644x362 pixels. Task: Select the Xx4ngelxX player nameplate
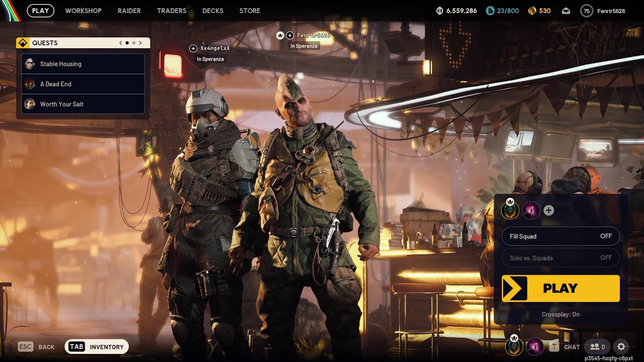pos(215,48)
